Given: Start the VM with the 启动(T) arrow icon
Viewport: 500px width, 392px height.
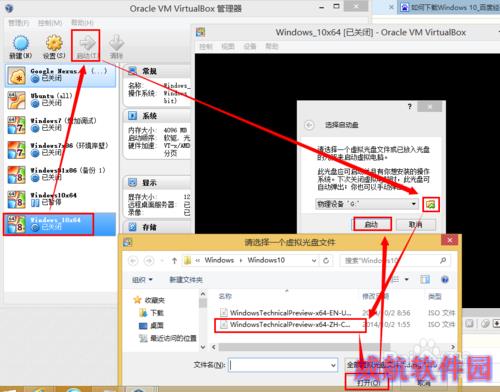Looking at the screenshot, I should [86, 47].
